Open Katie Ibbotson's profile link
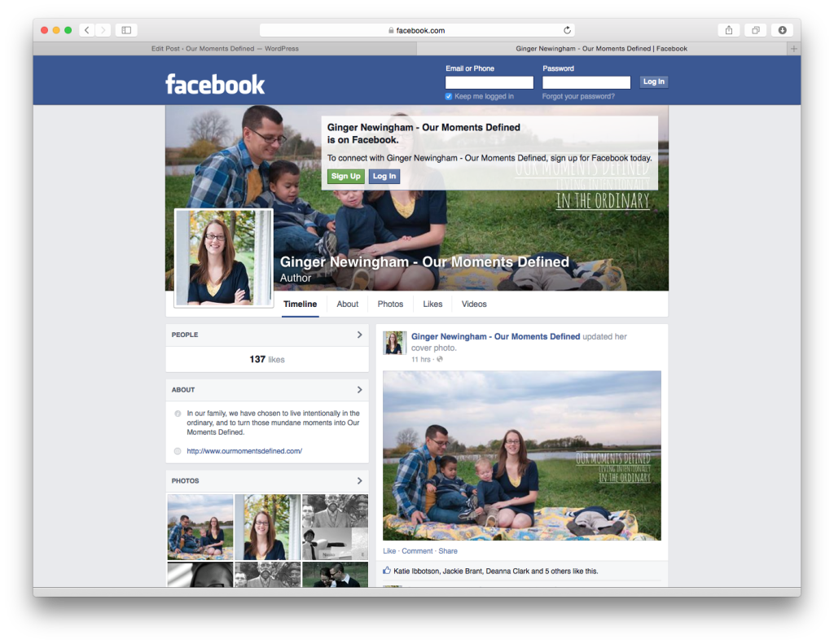 point(416,572)
